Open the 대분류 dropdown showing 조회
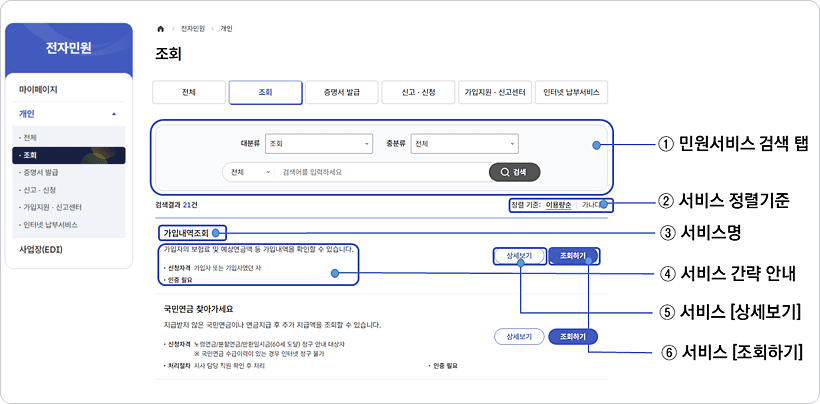 (319, 144)
